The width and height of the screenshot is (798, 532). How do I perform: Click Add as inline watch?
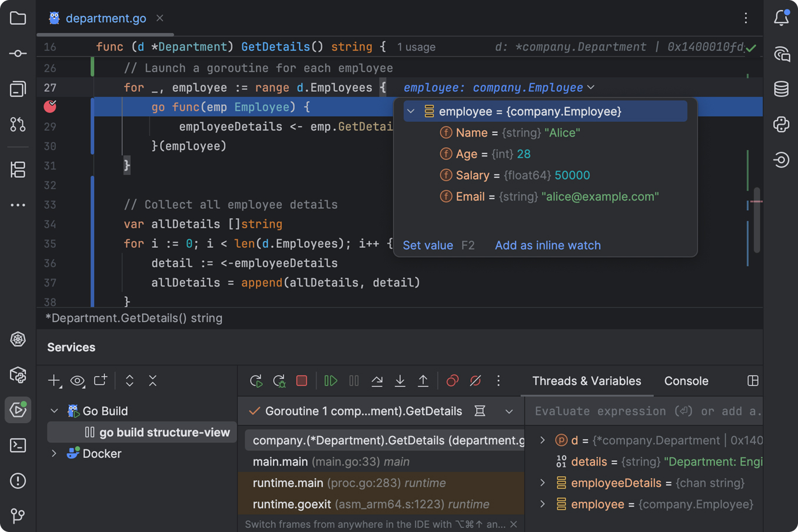click(547, 245)
